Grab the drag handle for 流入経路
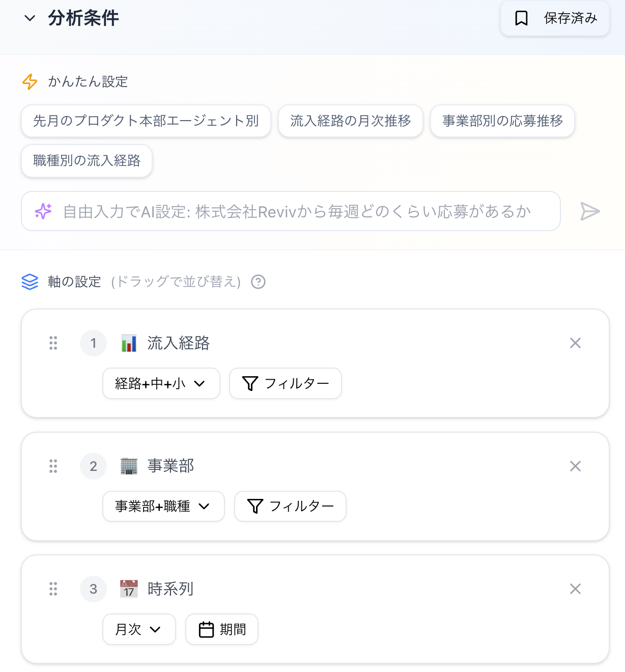 coord(53,343)
